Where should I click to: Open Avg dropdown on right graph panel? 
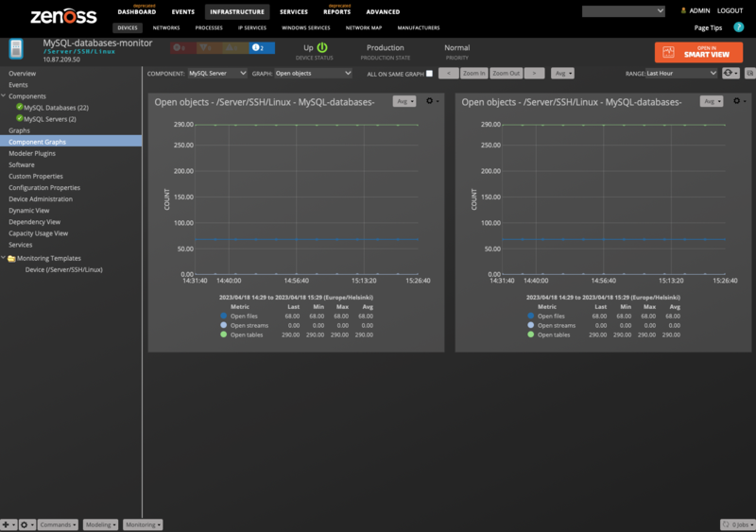tap(712, 101)
